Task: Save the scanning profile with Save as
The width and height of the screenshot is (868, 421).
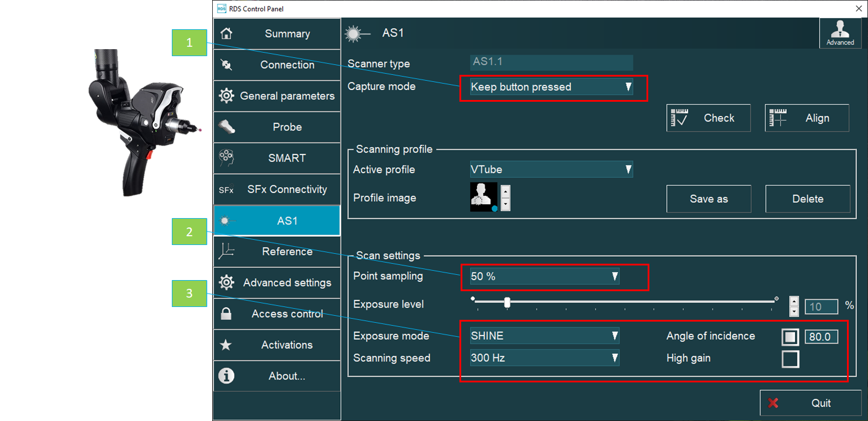Action: click(708, 199)
